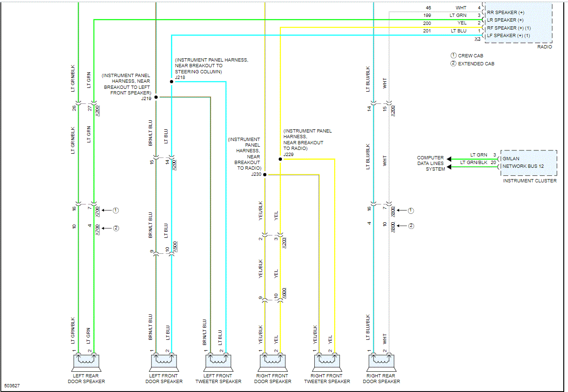Screen dimensions: 568x392
Task: Click the GMLAN text in instrument cluster
Action: (x=511, y=159)
